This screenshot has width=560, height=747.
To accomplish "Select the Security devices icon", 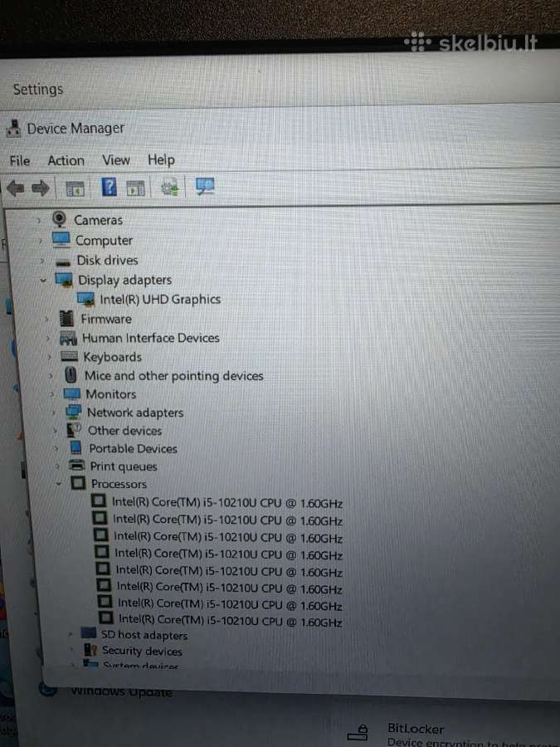I will [x=90, y=649].
